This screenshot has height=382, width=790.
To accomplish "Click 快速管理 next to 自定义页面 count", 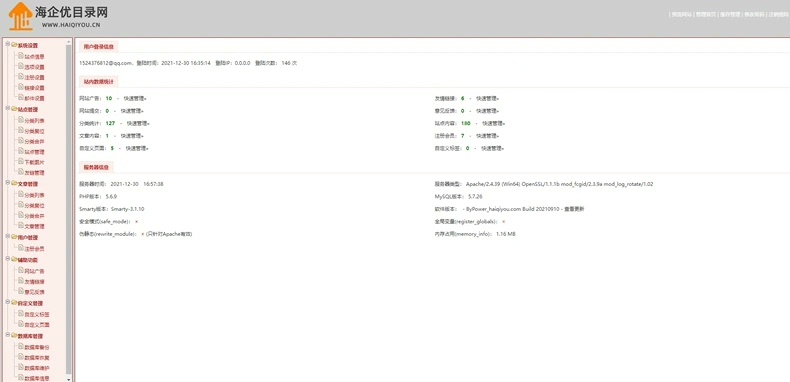I will point(137,149).
